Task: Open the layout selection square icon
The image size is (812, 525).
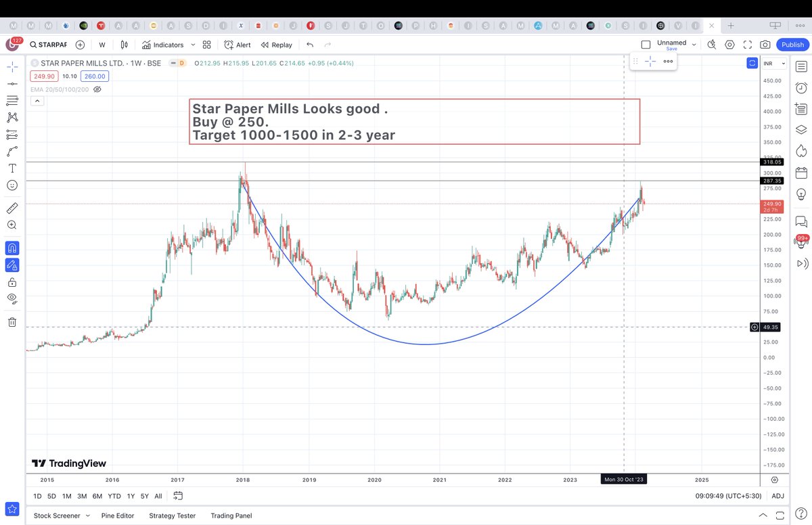Action: click(x=646, y=45)
